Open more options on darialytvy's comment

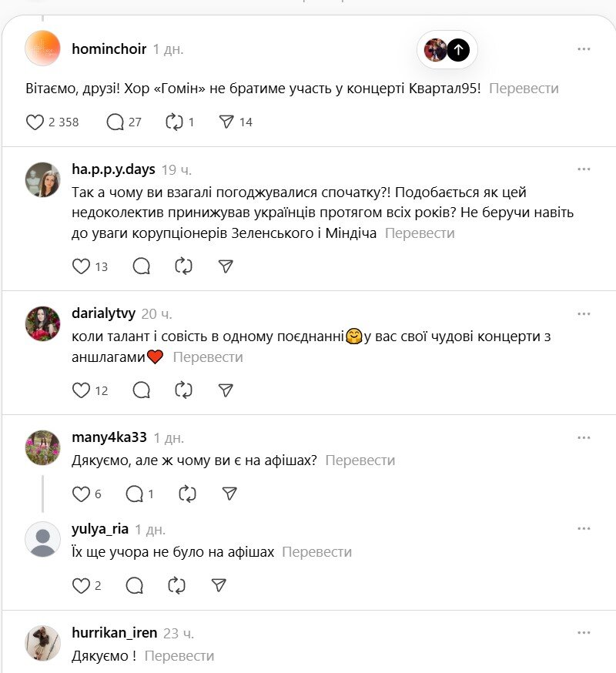pos(584,313)
